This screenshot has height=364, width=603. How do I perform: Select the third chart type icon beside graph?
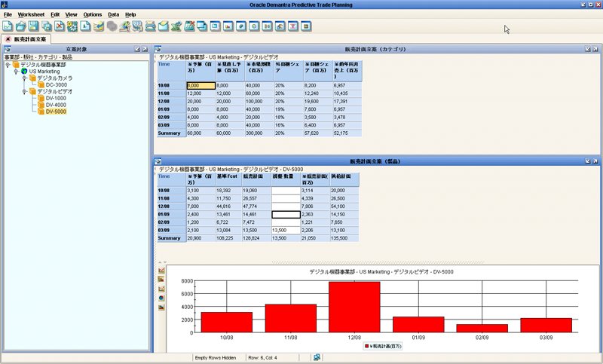click(x=161, y=289)
